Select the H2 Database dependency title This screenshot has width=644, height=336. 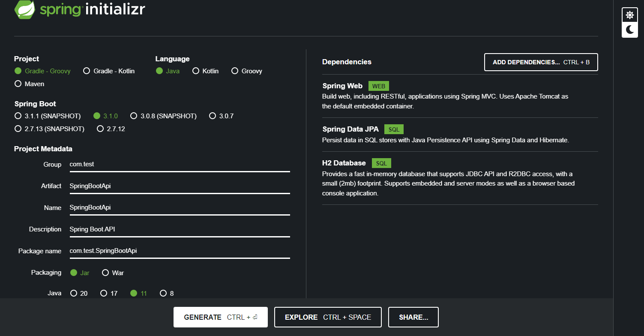pyautogui.click(x=344, y=163)
